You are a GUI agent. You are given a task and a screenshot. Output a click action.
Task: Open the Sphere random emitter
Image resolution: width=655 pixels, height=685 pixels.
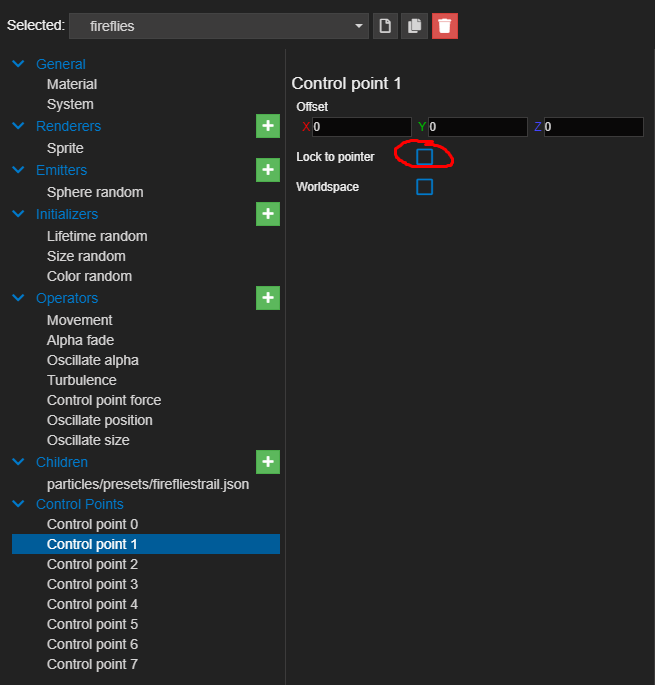tap(95, 192)
